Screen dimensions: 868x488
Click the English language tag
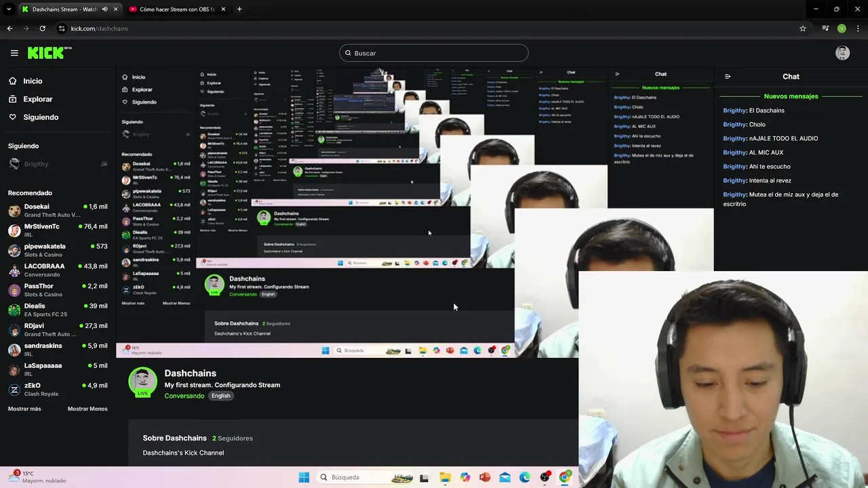click(x=220, y=396)
